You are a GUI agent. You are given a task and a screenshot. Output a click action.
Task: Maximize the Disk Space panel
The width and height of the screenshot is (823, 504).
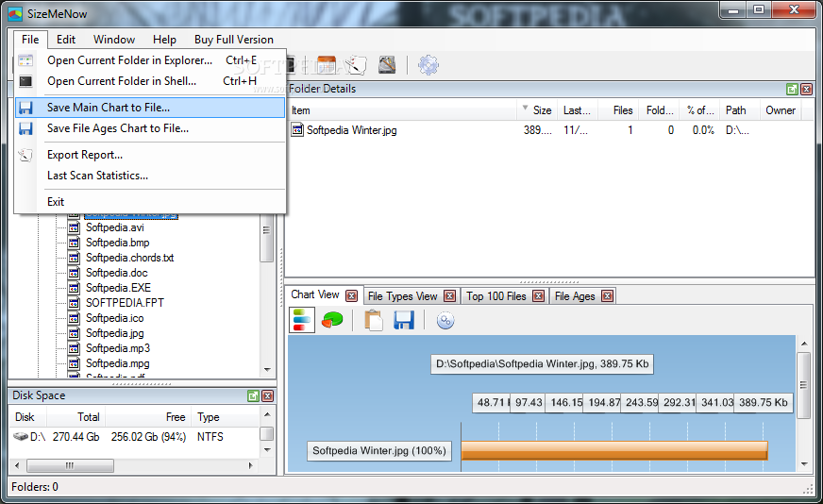[x=253, y=395]
